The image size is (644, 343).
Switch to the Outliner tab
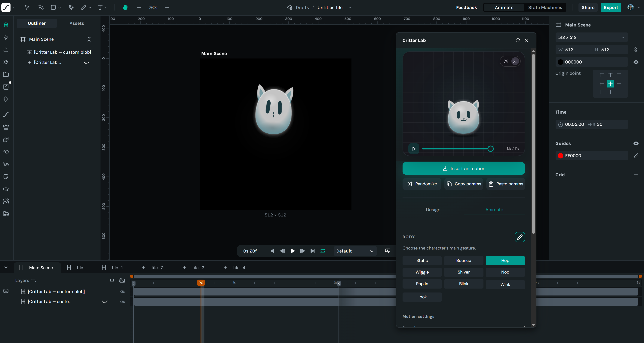click(x=37, y=23)
